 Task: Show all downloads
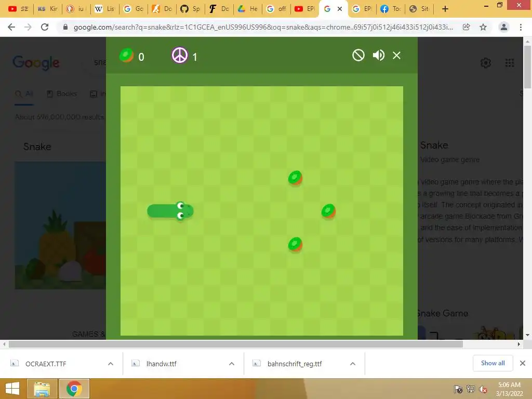coord(493,363)
